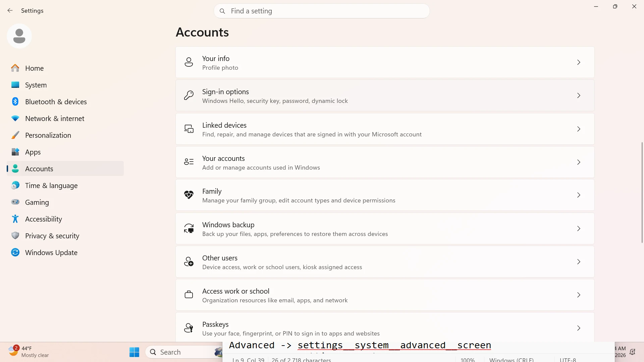This screenshot has height=362, width=644.
Task: Click the Sign-in options key icon
Action: pyautogui.click(x=189, y=95)
